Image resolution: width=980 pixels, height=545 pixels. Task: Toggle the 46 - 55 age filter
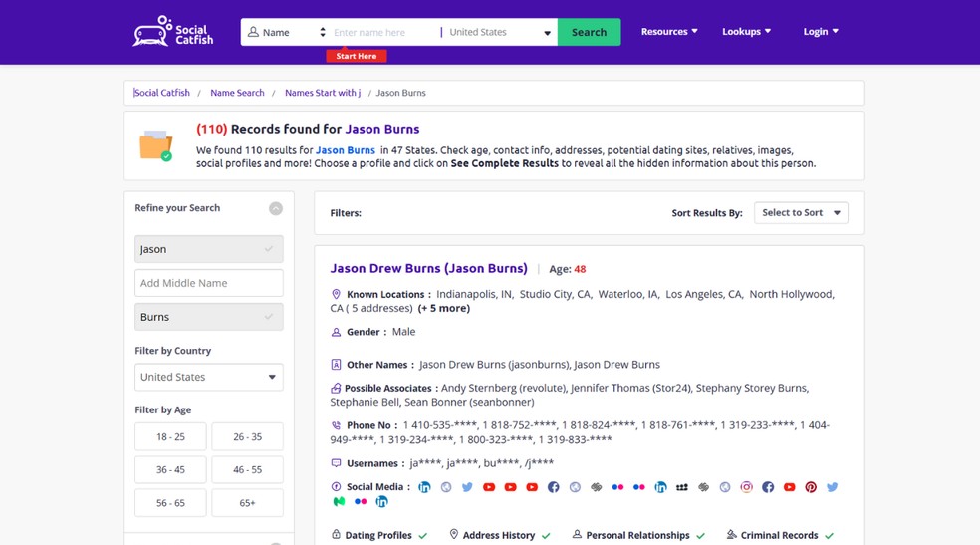tap(247, 470)
